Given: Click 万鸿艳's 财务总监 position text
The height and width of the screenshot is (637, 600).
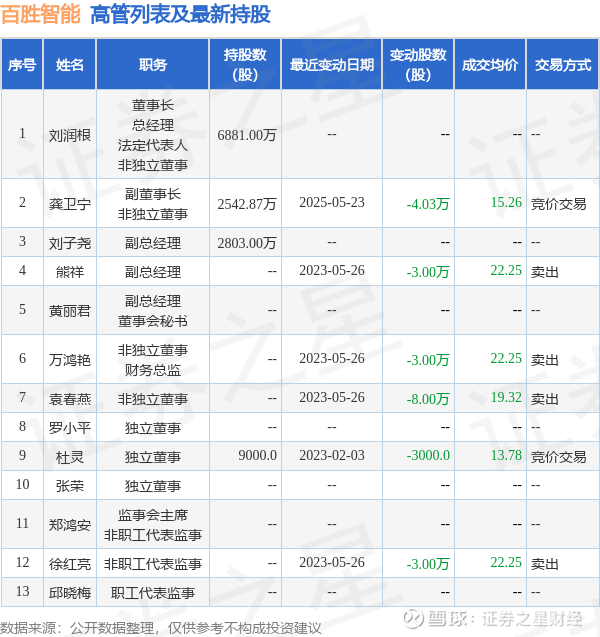Looking at the screenshot, I should point(153,370).
